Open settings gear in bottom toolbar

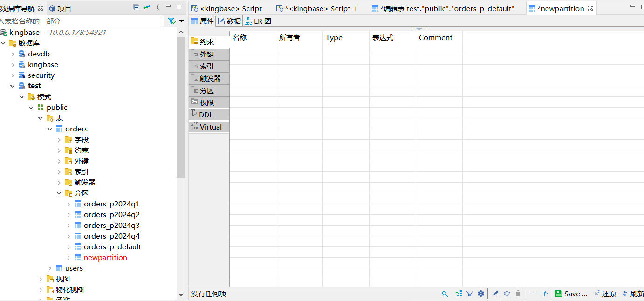[481, 294]
